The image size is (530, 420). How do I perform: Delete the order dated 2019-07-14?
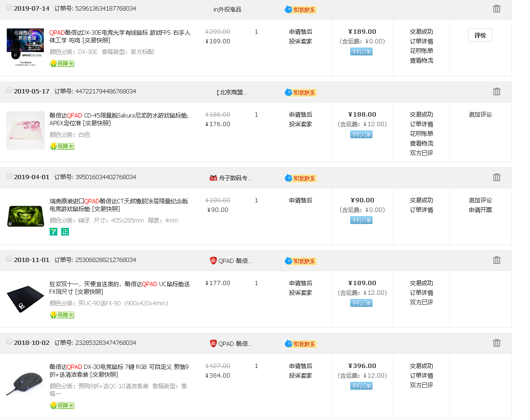point(496,9)
